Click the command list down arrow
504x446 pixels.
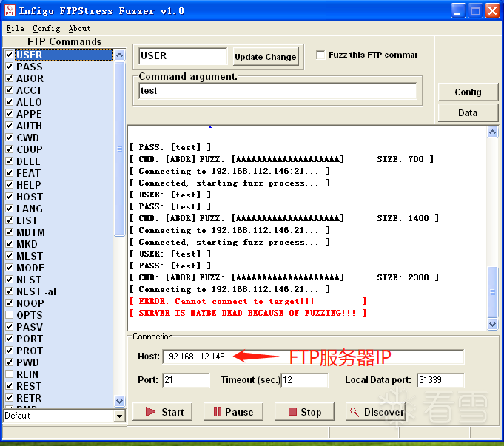[x=119, y=401]
